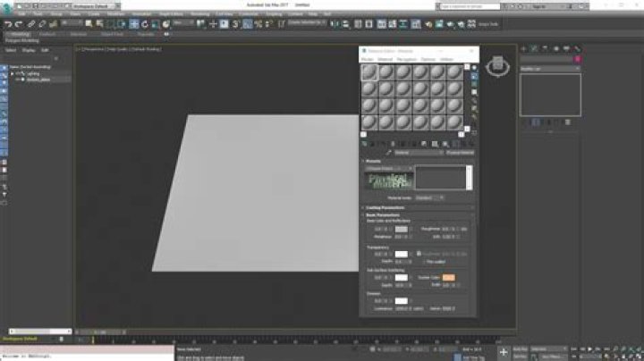Click the Create plus tab in command panel

coord(523,49)
